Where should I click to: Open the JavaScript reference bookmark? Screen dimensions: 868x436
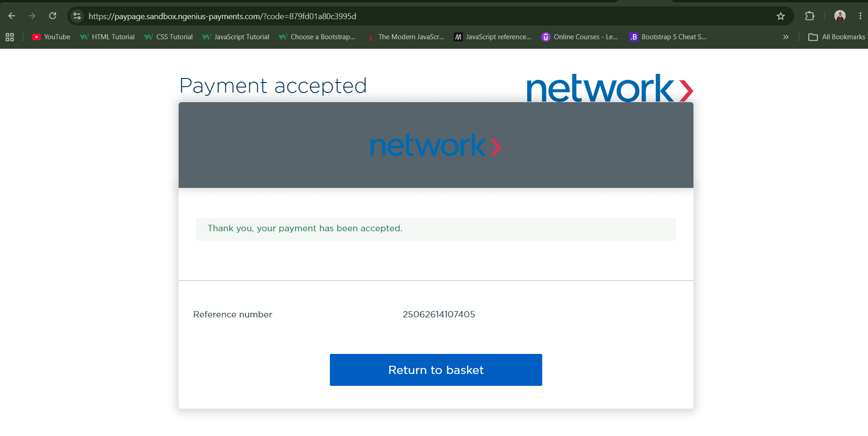tap(493, 37)
